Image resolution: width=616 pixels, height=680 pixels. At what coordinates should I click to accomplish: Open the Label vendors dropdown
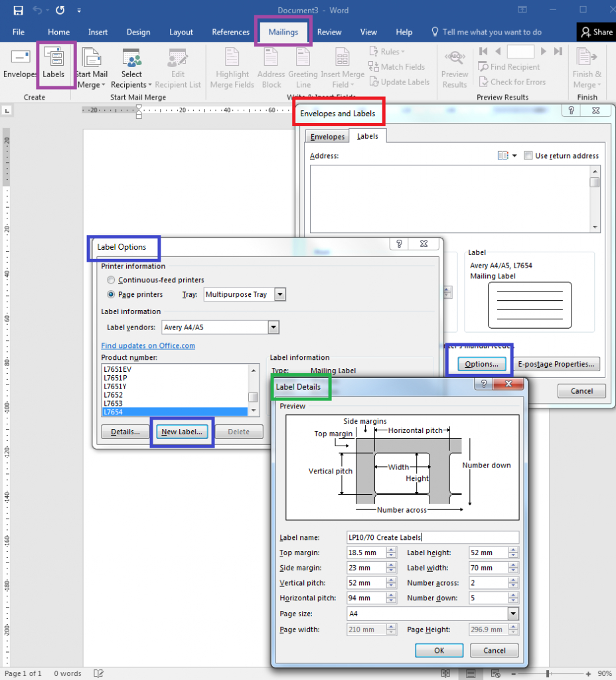(x=272, y=327)
